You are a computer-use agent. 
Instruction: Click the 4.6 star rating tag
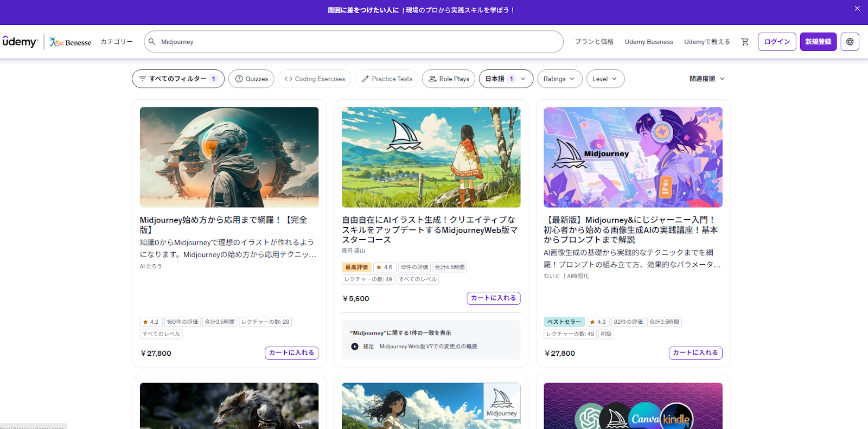tap(385, 267)
